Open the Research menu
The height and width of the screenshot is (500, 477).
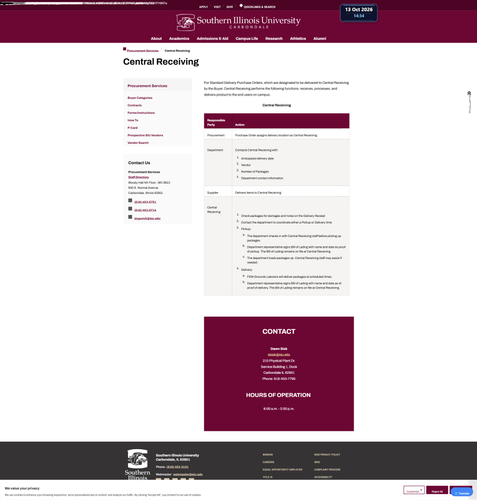274,39
